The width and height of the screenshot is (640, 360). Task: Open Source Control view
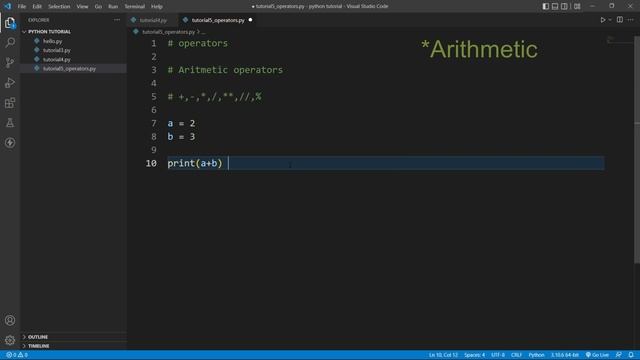[10, 62]
